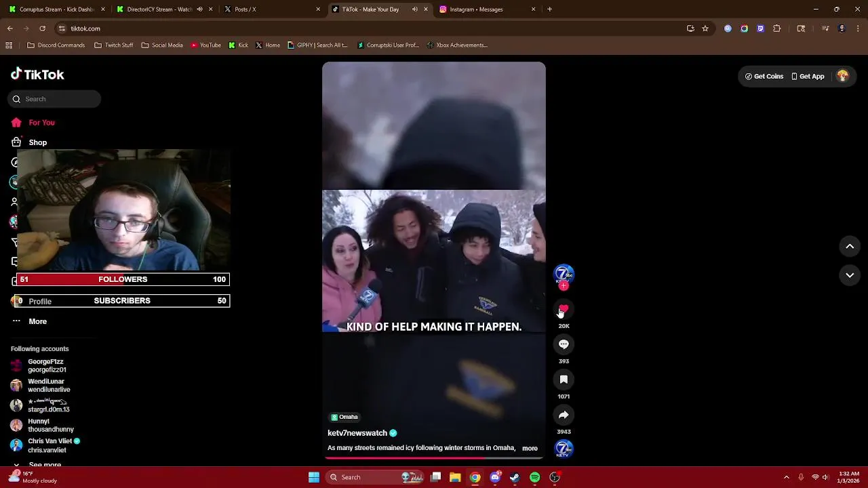Open comments via speech bubble icon
Screen dimensions: 868x488
pos(564,344)
